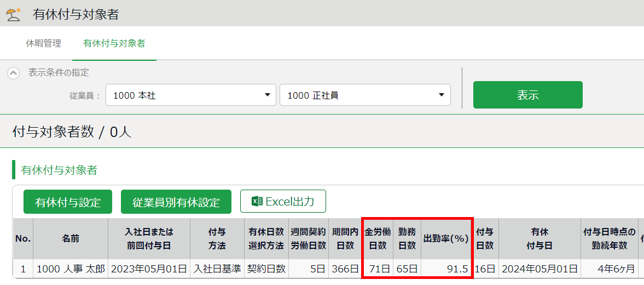This screenshot has height=285, width=644.
Task: Click the 2024年05月01日 grant date cell
Action: (539, 269)
